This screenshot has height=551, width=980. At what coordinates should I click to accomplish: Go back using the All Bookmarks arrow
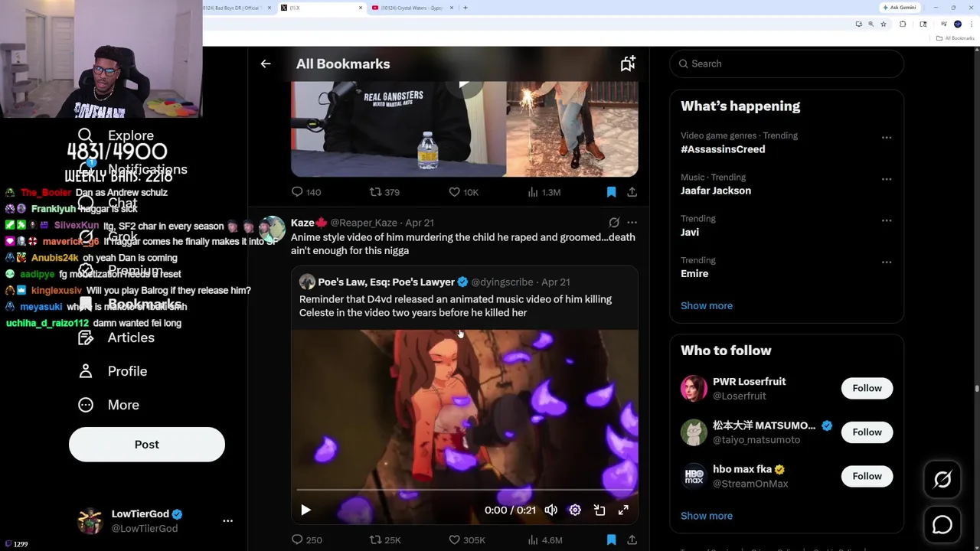266,64
